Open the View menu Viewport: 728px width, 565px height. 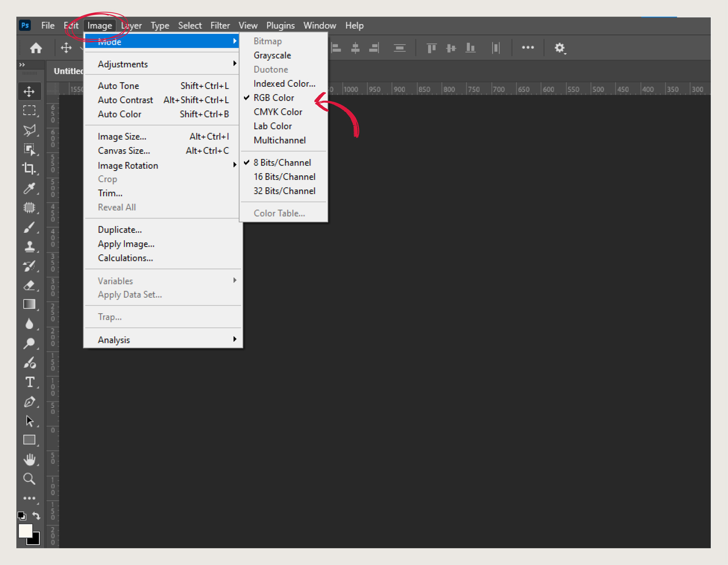click(248, 25)
